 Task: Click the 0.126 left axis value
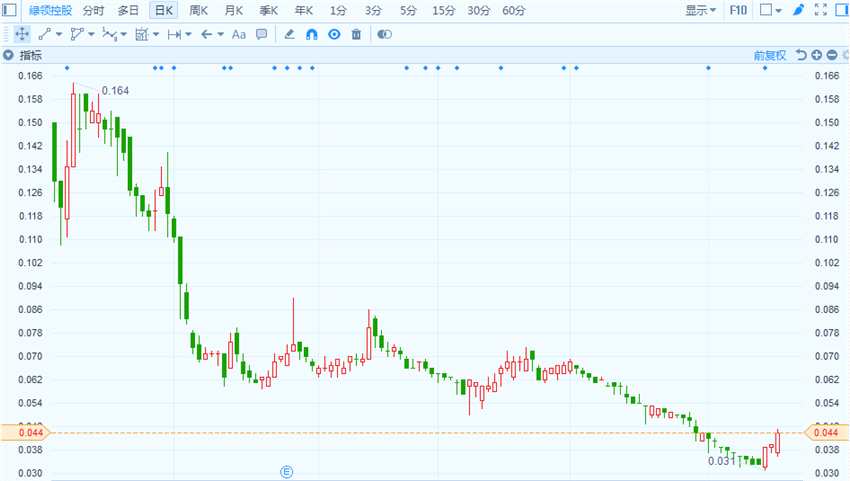pyautogui.click(x=30, y=193)
